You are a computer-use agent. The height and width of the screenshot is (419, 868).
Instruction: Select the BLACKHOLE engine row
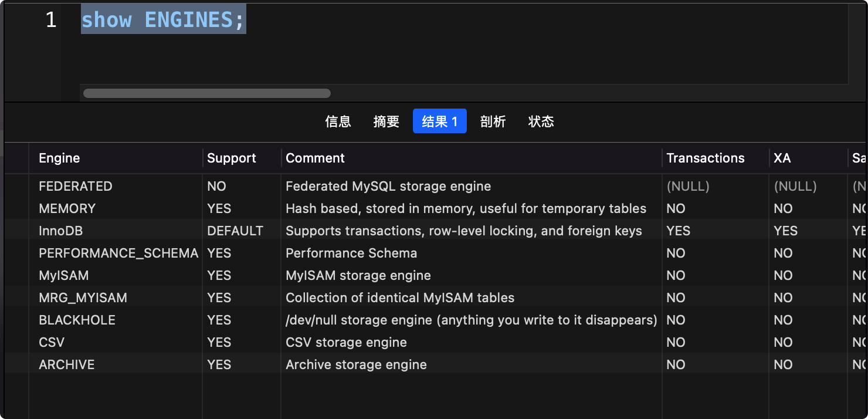(77, 320)
